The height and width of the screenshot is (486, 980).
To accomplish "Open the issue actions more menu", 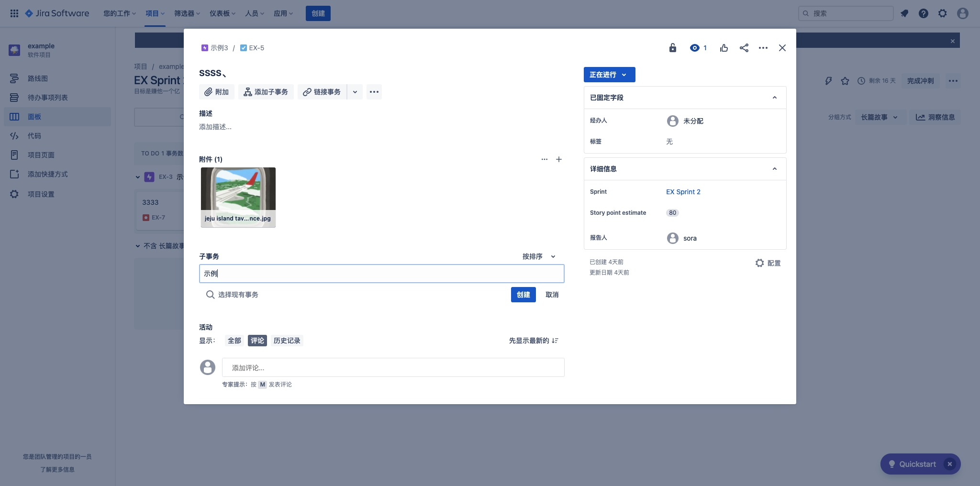I will (x=763, y=48).
